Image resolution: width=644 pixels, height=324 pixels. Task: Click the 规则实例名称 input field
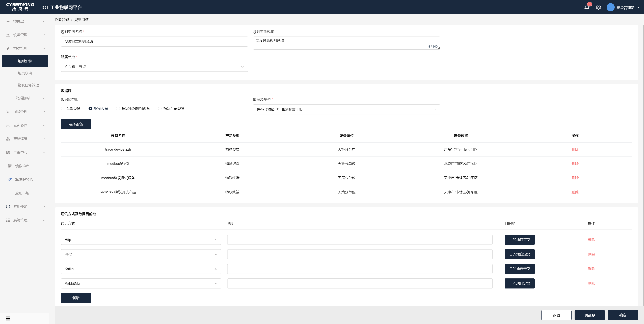coord(154,42)
